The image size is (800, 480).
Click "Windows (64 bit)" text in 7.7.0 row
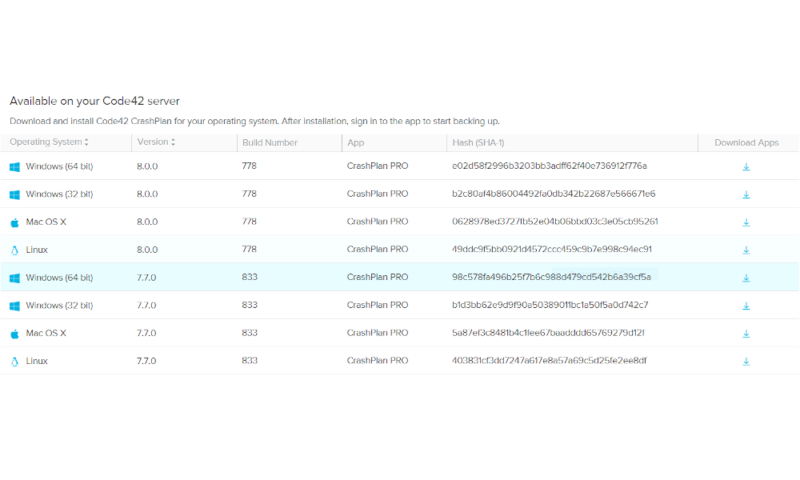59,277
